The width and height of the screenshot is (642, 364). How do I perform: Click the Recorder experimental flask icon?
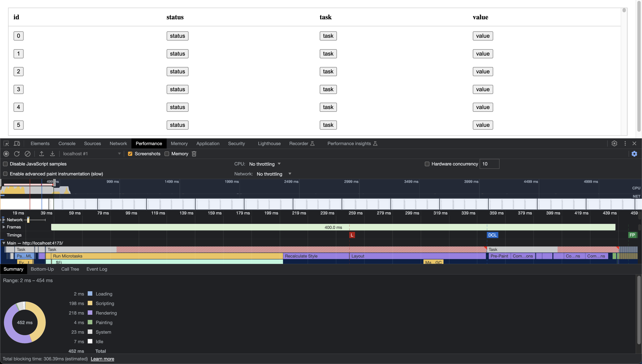point(312,143)
